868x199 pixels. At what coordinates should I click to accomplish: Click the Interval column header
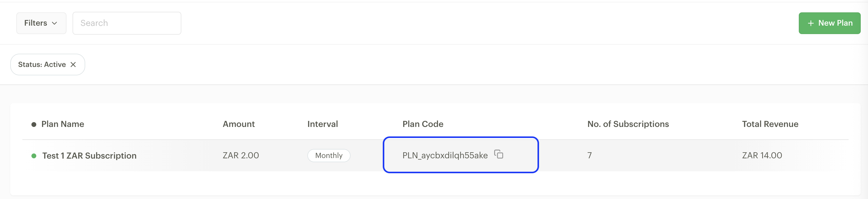[x=322, y=124]
